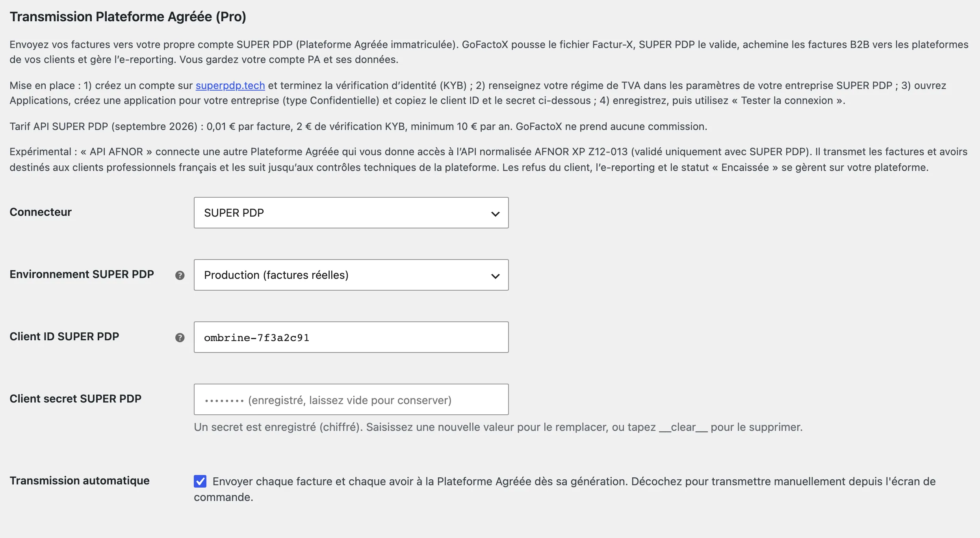Open the Production (factures réelles) environment dropdown
980x538 pixels.
point(351,275)
